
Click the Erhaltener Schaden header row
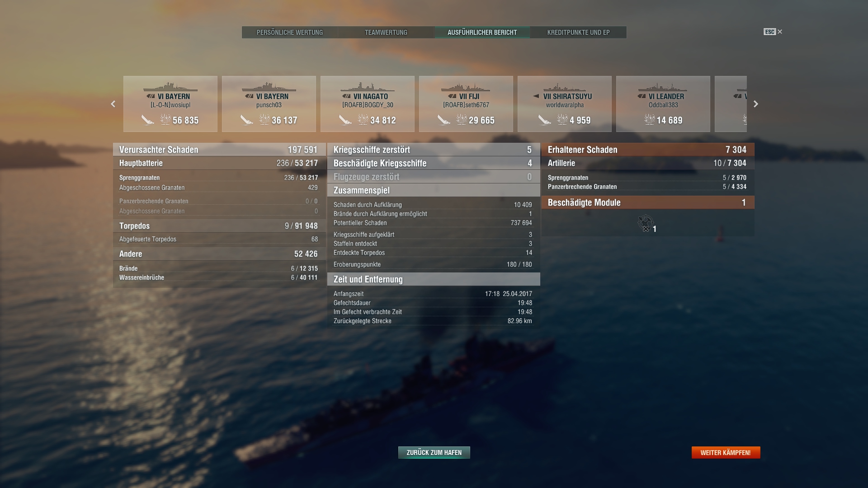(x=647, y=150)
